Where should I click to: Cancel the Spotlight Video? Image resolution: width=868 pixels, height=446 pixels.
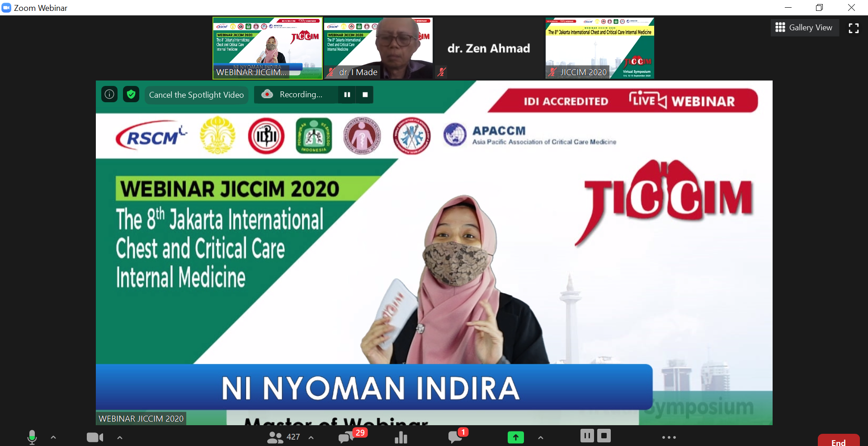tap(196, 95)
